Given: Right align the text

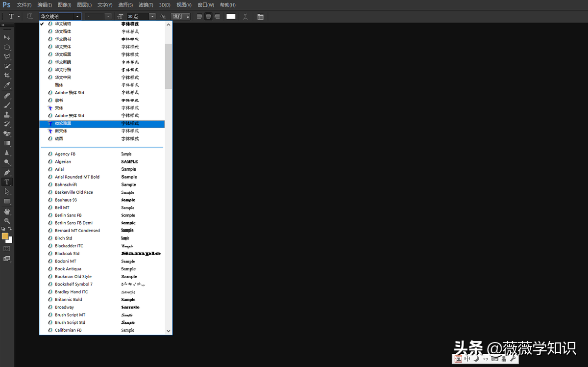Looking at the screenshot, I should (x=217, y=16).
